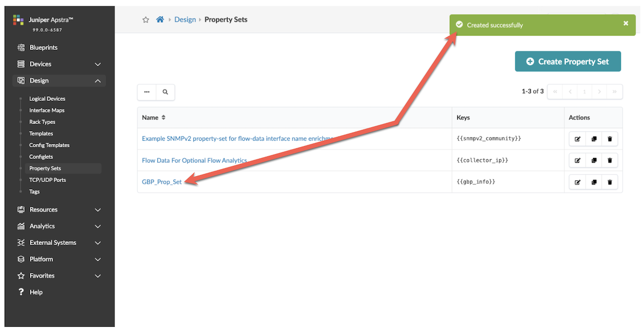Select Property Sets in sidebar
Viewport: 644px width, 331px height.
pyautogui.click(x=45, y=168)
